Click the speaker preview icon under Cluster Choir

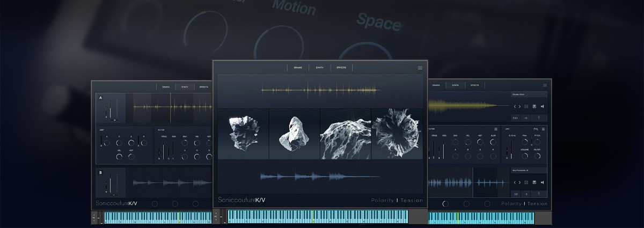(542, 107)
